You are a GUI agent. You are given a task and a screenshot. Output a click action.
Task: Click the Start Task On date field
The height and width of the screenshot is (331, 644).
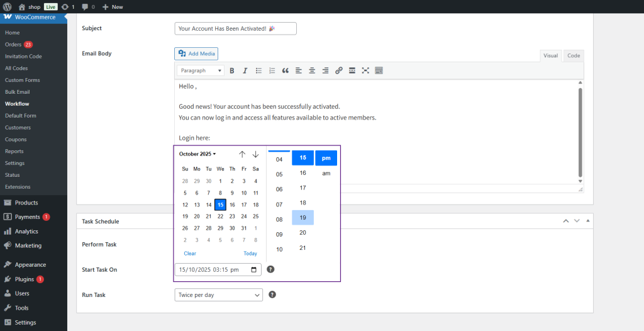click(x=218, y=270)
